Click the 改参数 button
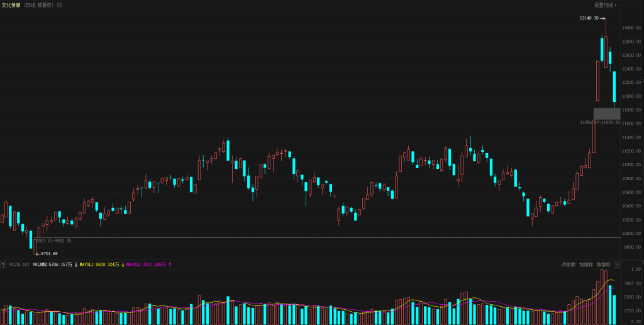 (568, 265)
